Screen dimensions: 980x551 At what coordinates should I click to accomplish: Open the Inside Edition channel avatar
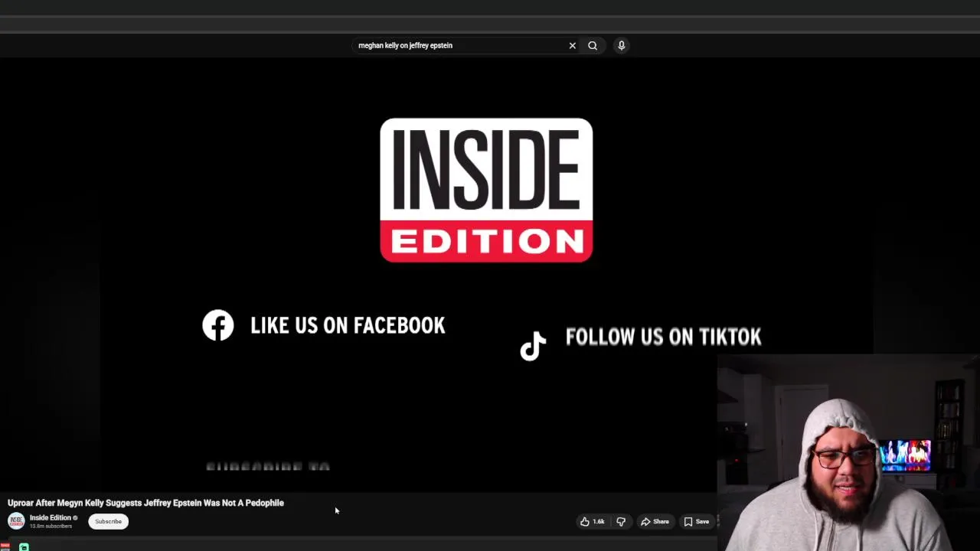pos(16,521)
